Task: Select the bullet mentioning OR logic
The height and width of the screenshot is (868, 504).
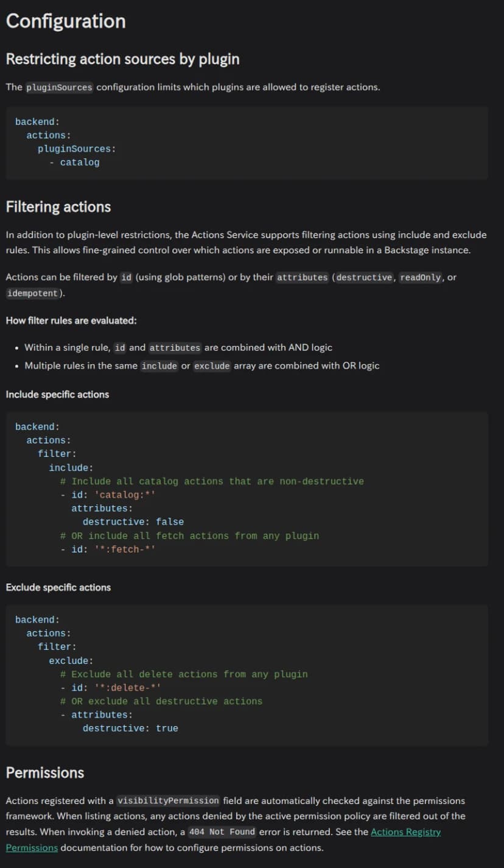Action: [x=201, y=366]
